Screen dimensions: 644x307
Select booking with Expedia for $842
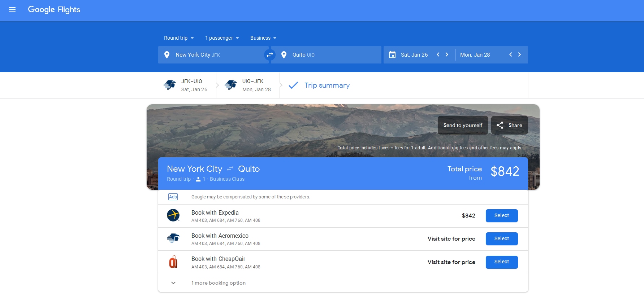point(502,216)
